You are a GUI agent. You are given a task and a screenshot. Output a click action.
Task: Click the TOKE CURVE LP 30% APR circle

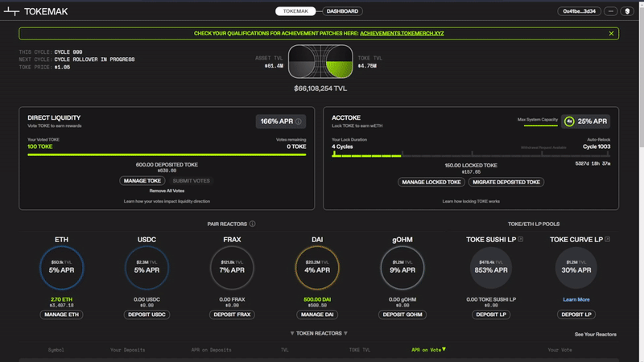(576, 268)
